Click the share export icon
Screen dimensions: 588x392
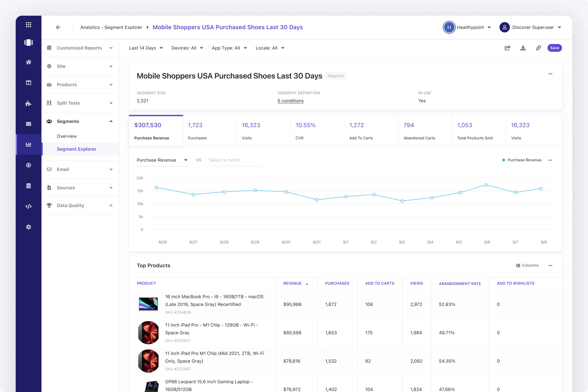pos(507,48)
